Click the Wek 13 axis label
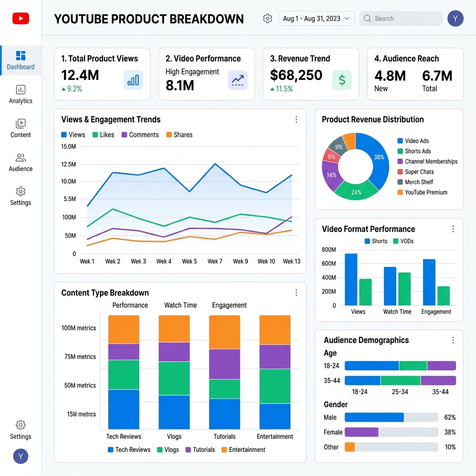 point(291,261)
